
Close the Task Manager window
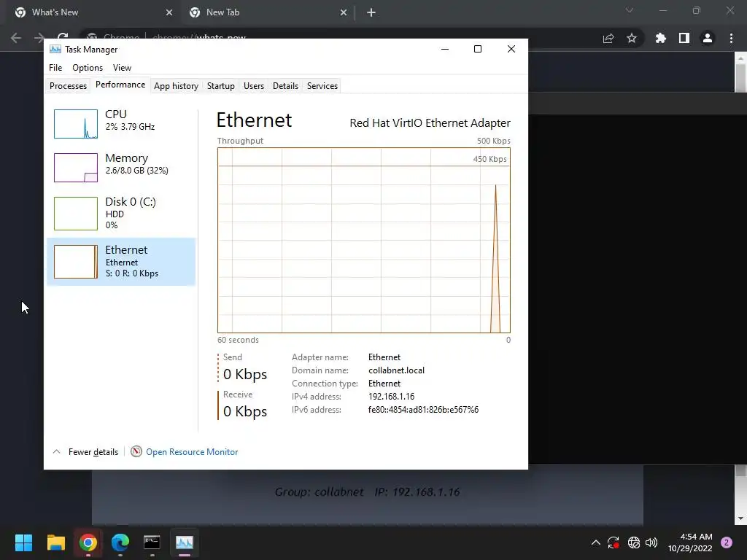click(x=511, y=49)
